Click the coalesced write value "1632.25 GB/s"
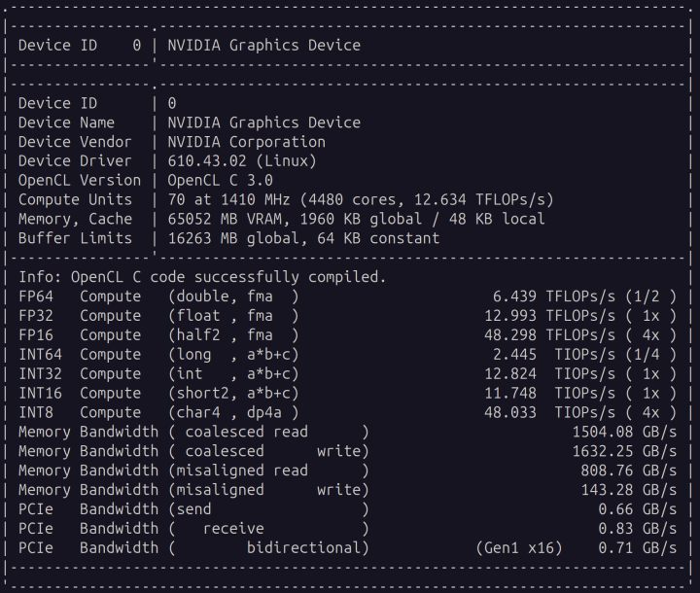Image resolution: width=700 pixels, height=593 pixels. [x=624, y=451]
